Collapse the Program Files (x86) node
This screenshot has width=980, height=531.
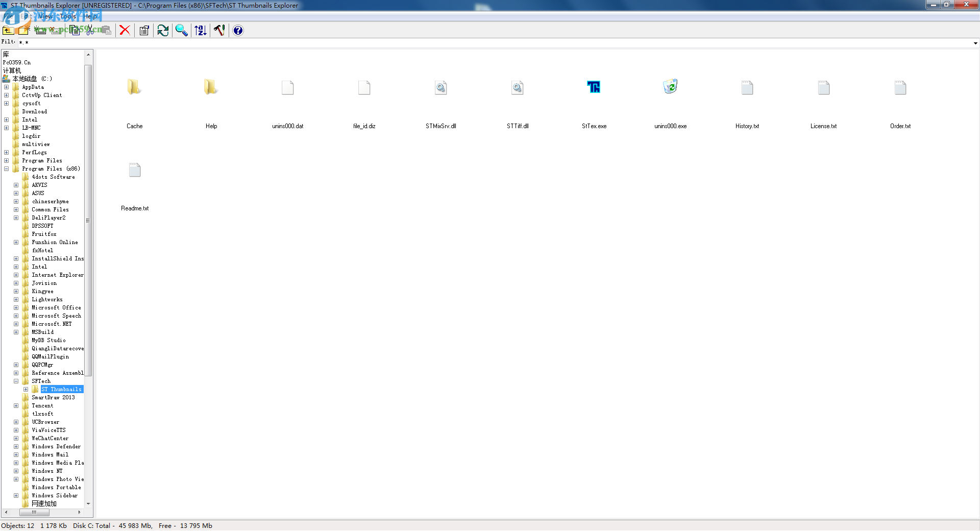coord(7,169)
